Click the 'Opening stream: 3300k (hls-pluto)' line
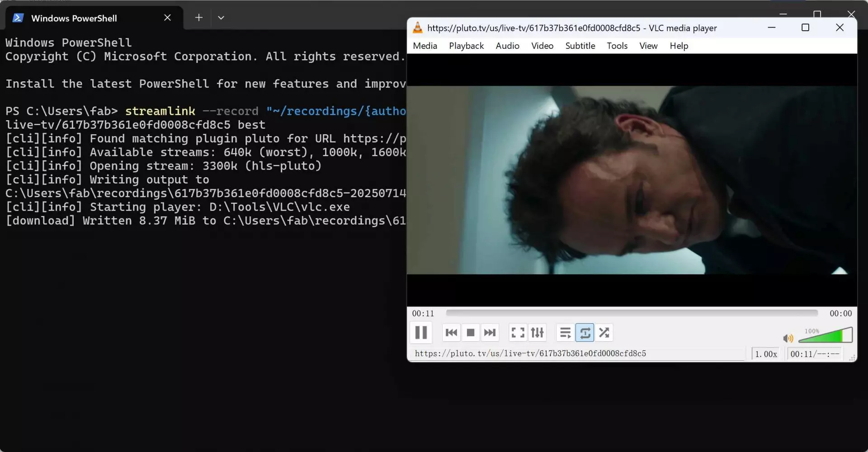868x452 pixels. tap(163, 166)
